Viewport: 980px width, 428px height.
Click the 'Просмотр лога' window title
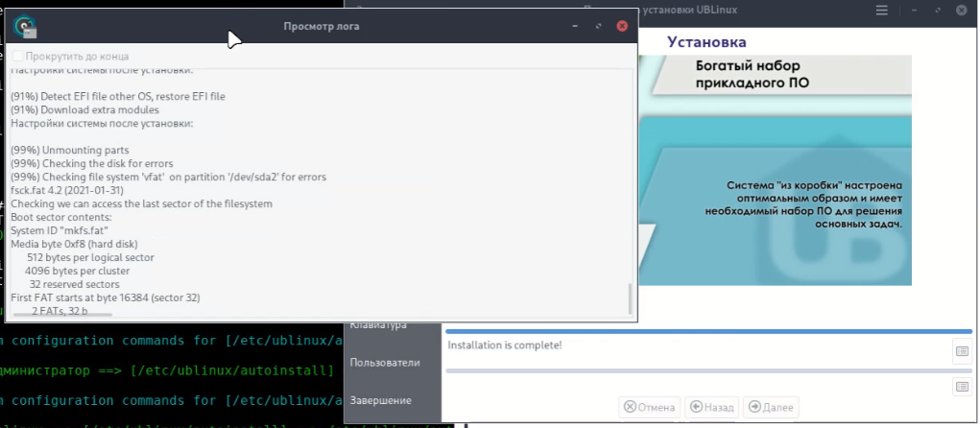click(322, 26)
